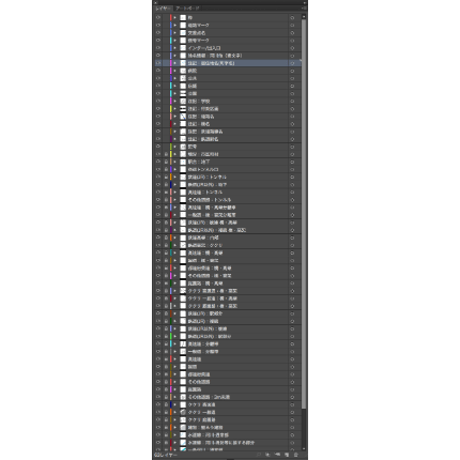Click target circle of 信号マーク layer
The width and height of the screenshot is (460, 460).
coord(292,40)
